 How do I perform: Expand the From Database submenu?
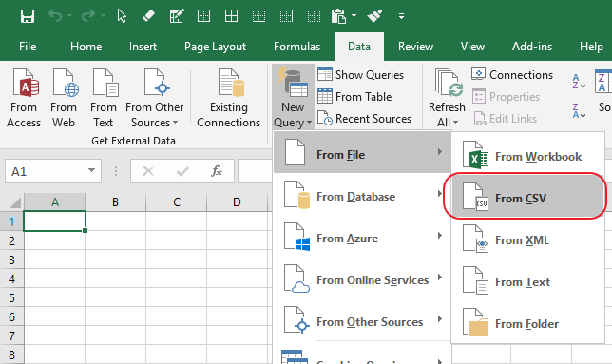tap(362, 196)
